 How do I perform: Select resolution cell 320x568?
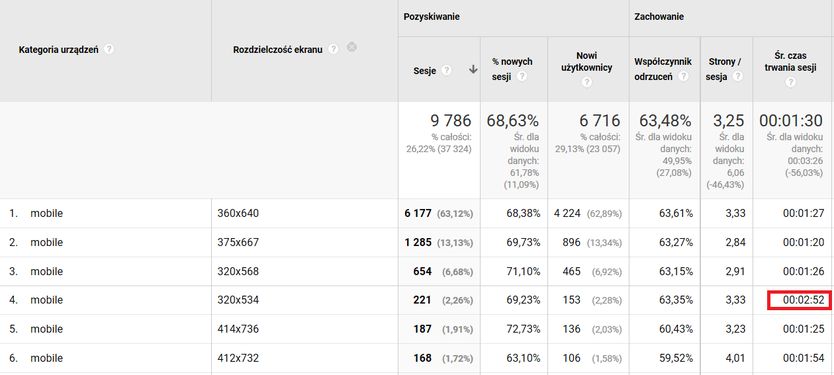tap(238, 271)
